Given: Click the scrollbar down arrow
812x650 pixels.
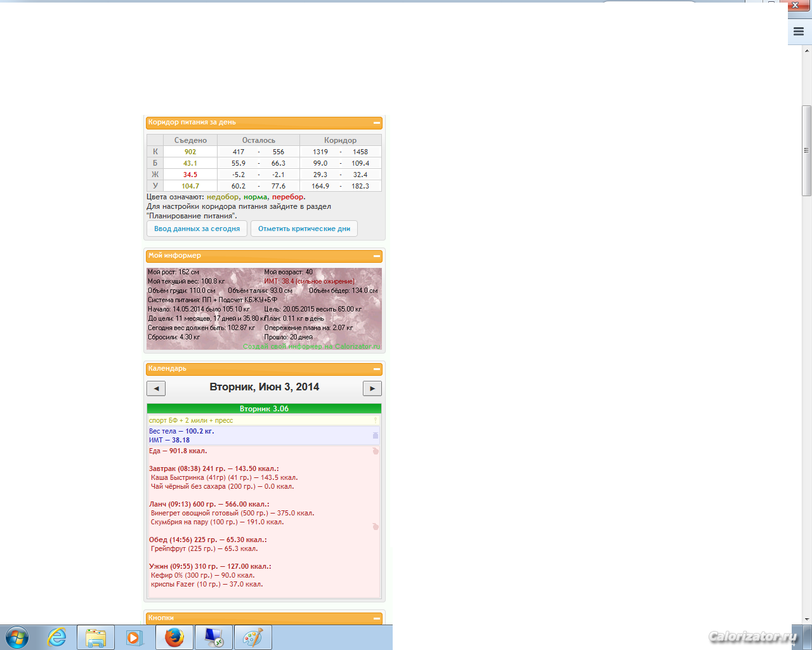Looking at the screenshot, I should pyautogui.click(x=807, y=620).
